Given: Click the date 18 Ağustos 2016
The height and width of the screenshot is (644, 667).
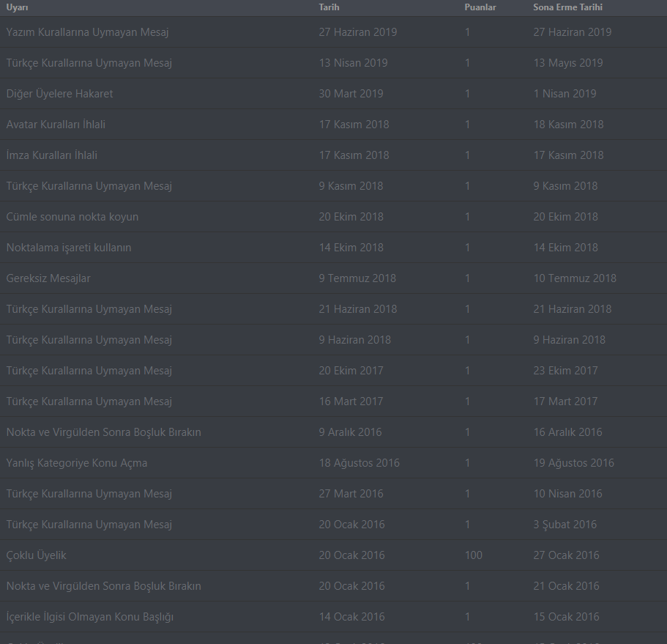Looking at the screenshot, I should tap(359, 463).
